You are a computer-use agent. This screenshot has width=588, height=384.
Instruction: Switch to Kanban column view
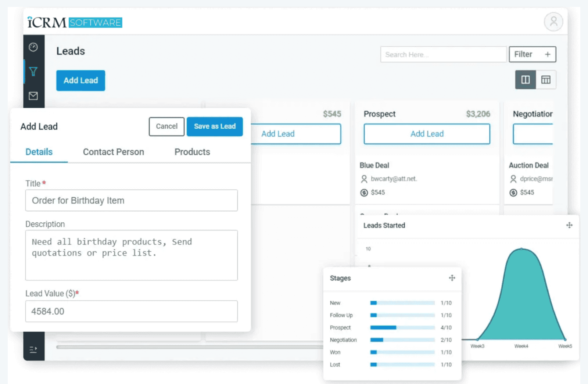[525, 79]
